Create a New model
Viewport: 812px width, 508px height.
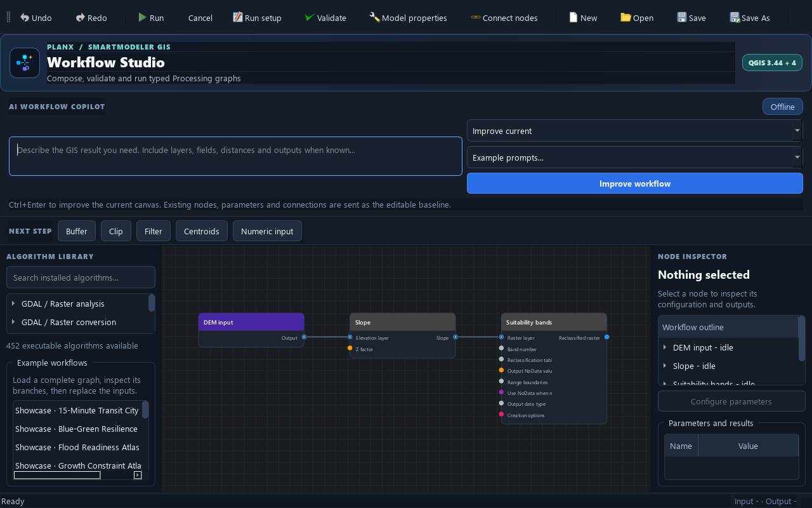[583, 18]
